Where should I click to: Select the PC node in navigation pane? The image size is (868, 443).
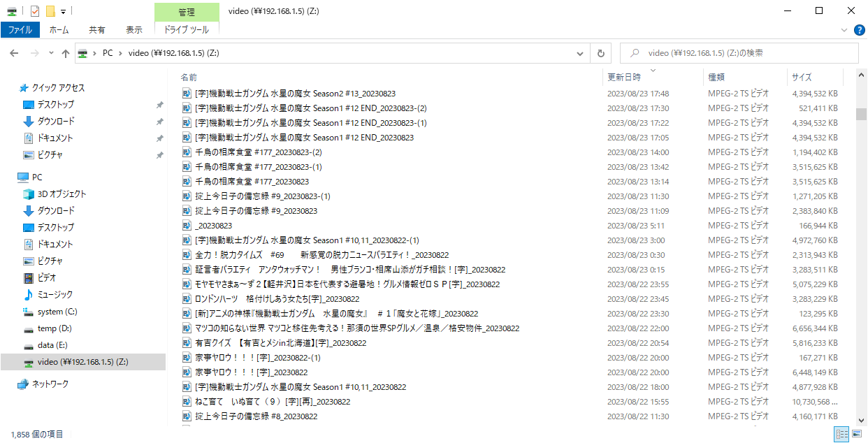coord(37,177)
